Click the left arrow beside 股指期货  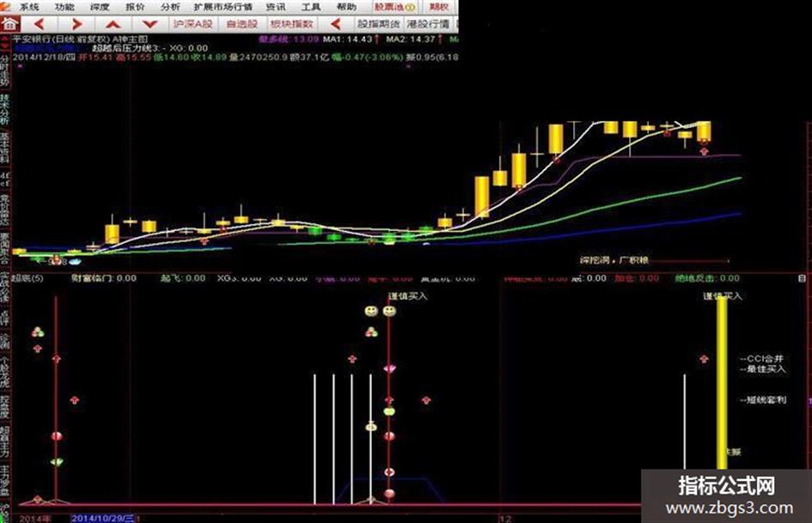point(336,24)
